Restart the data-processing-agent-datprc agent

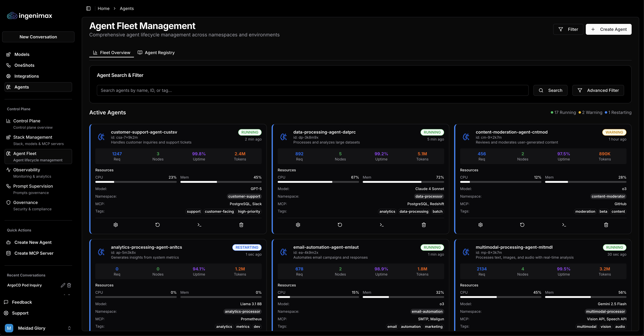339,225
